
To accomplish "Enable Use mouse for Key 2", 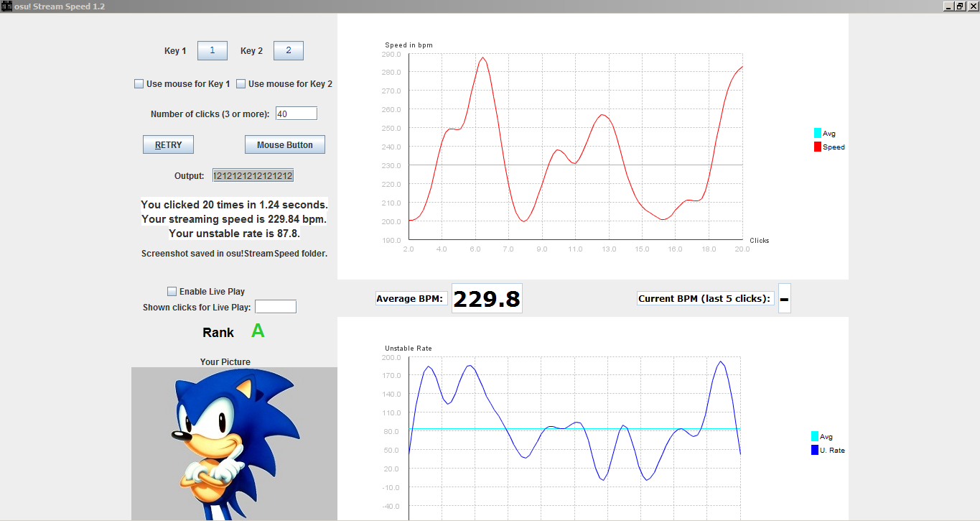I will pyautogui.click(x=241, y=84).
